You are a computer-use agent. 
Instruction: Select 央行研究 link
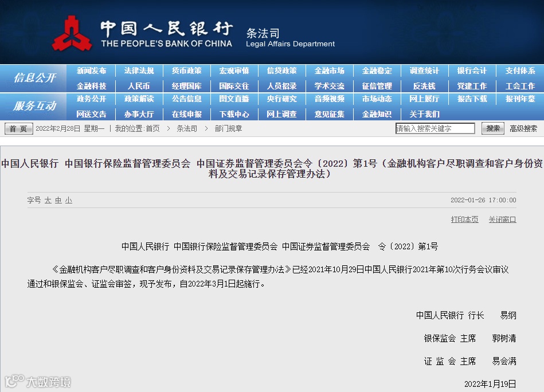(281, 99)
